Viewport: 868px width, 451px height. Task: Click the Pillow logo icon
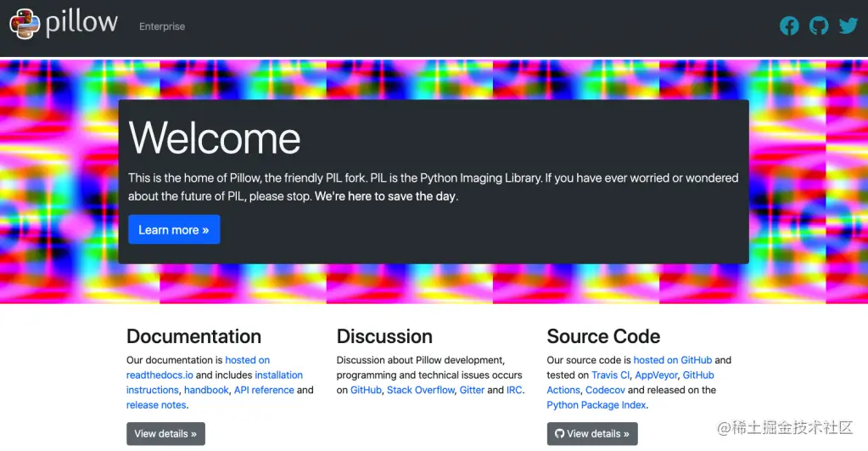pos(25,24)
